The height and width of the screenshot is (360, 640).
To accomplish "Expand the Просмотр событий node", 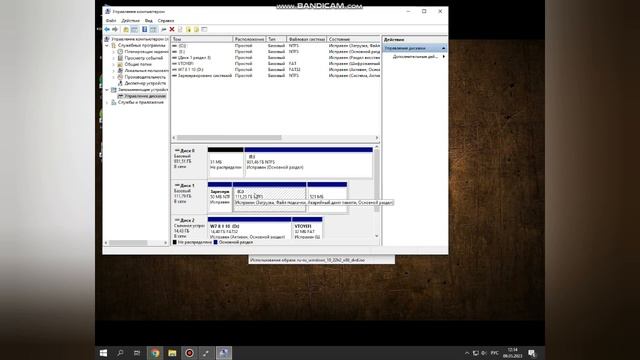I will pos(113,58).
